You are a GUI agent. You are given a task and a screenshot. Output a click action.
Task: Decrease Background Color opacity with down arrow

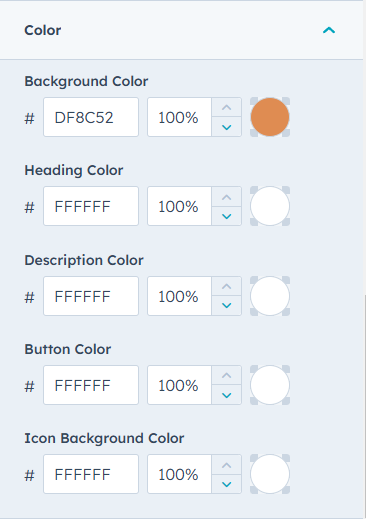[227, 127]
